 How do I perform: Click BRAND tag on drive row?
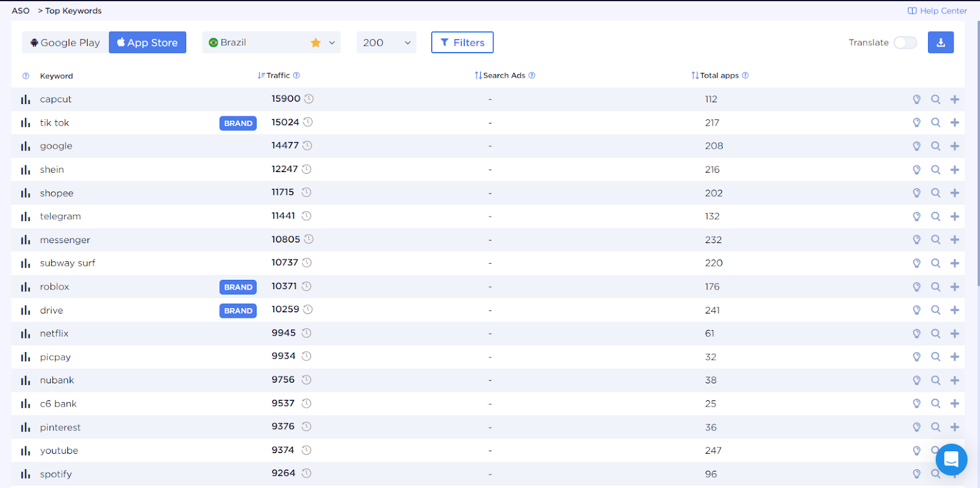click(x=238, y=310)
